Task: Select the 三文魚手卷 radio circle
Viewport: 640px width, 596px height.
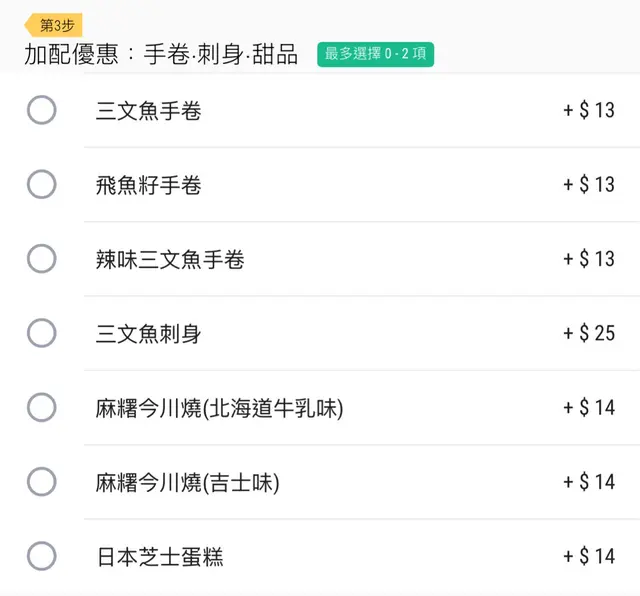Action: click(x=41, y=110)
